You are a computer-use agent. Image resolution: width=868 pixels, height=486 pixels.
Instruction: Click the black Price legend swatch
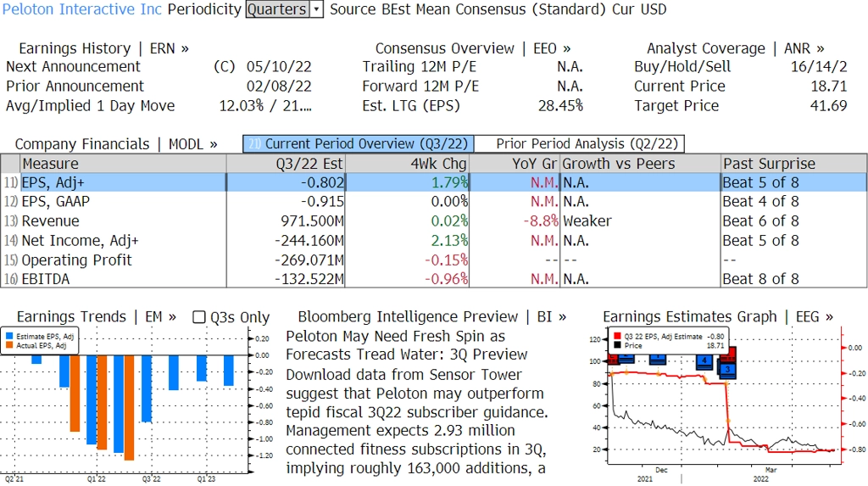[617, 345]
